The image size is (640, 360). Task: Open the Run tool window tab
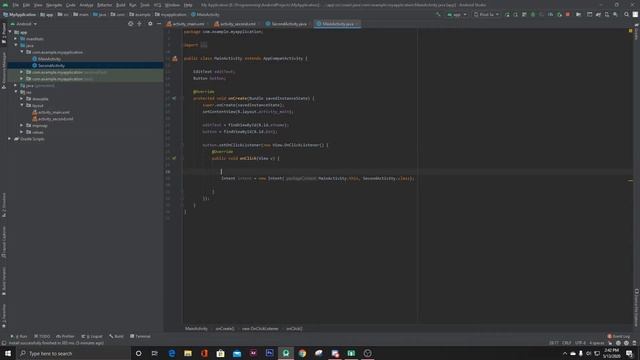click(x=19, y=336)
